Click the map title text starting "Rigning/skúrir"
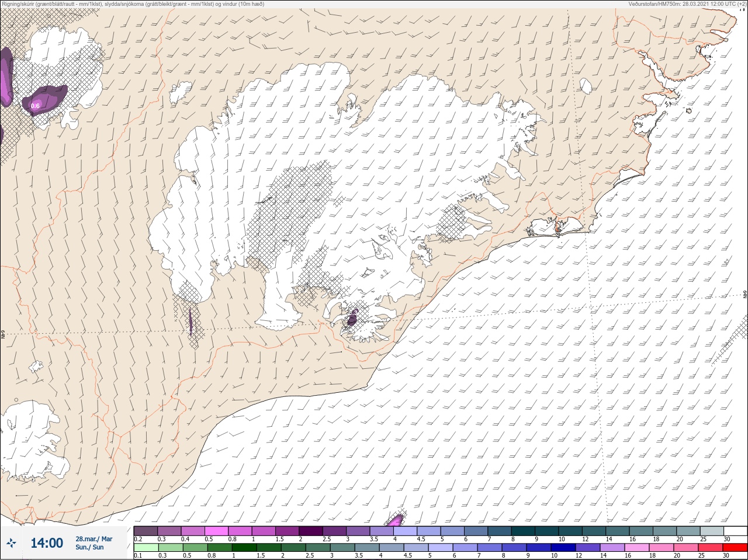 click(x=133, y=4)
